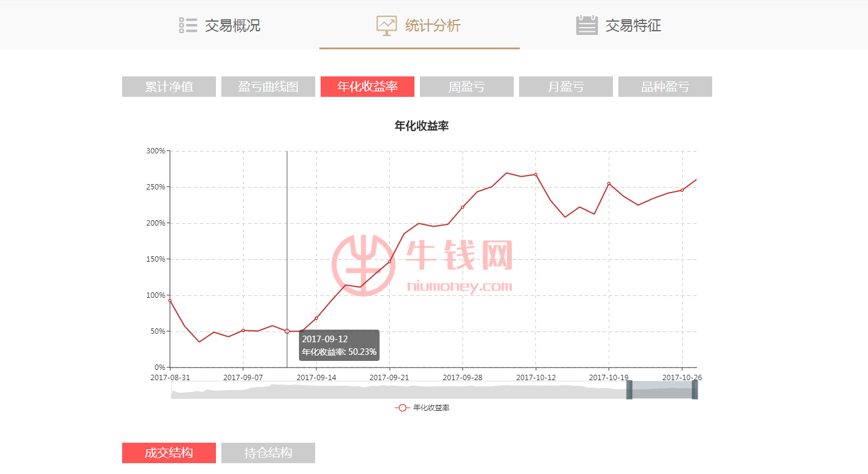Select the 累计净值 chart button
Viewport: 868px width, 474px height.
(169, 87)
